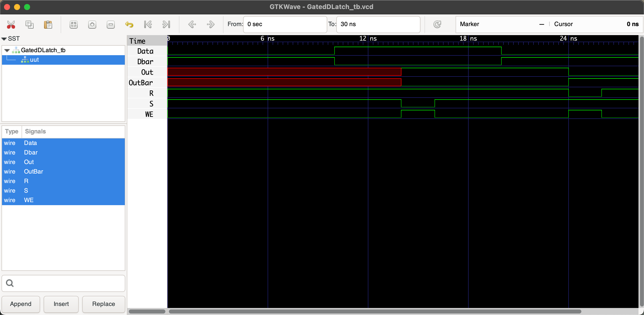Click the Replace button
644x315 pixels.
[x=103, y=304]
